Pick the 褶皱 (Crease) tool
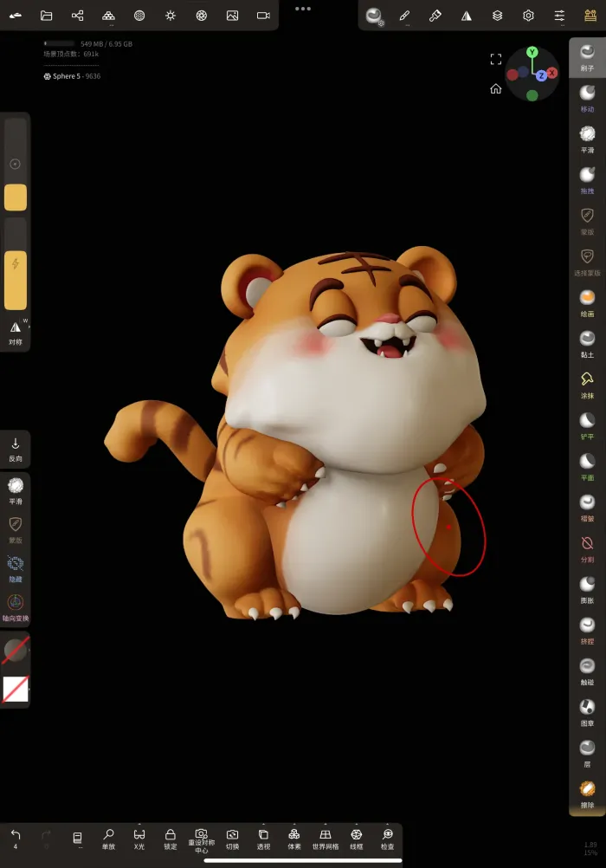Image resolution: width=606 pixels, height=868 pixels. pyautogui.click(x=587, y=505)
